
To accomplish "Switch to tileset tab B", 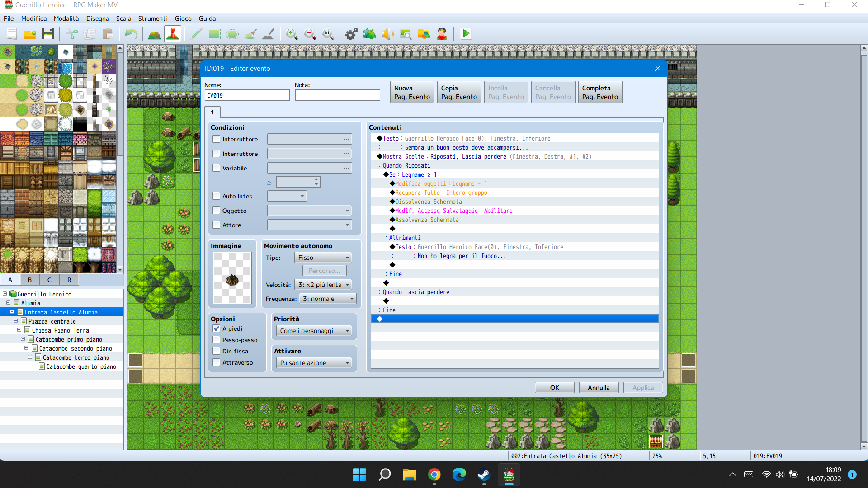I will coord(30,280).
